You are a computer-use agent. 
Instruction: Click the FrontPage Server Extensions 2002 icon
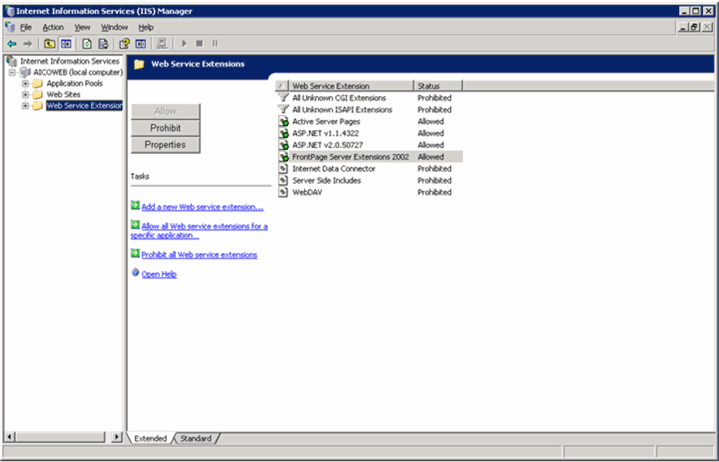point(283,157)
